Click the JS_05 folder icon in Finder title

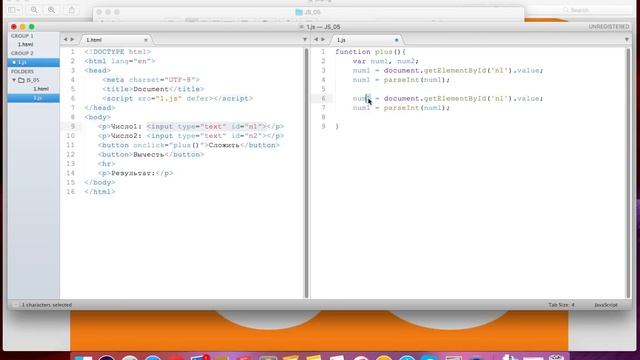pyautogui.click(x=299, y=12)
